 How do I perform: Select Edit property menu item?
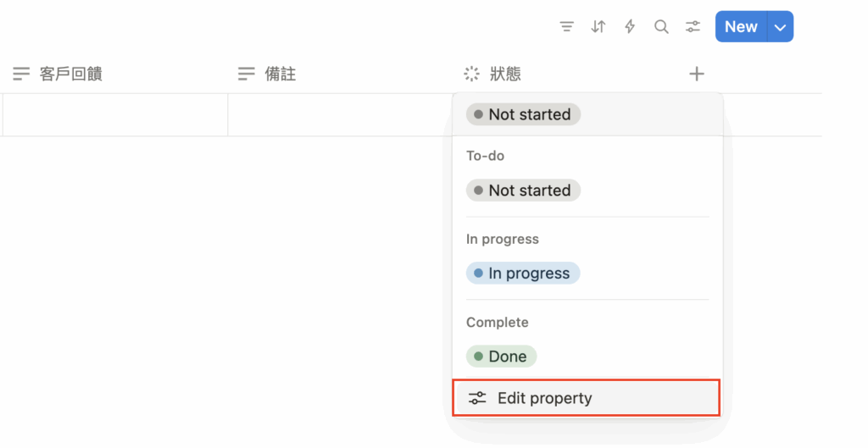tap(544, 398)
